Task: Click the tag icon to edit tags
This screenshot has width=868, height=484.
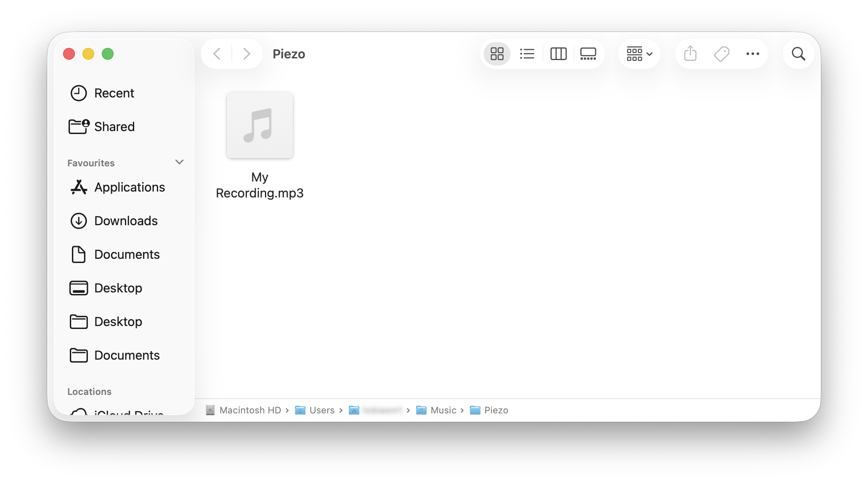Action: 722,54
